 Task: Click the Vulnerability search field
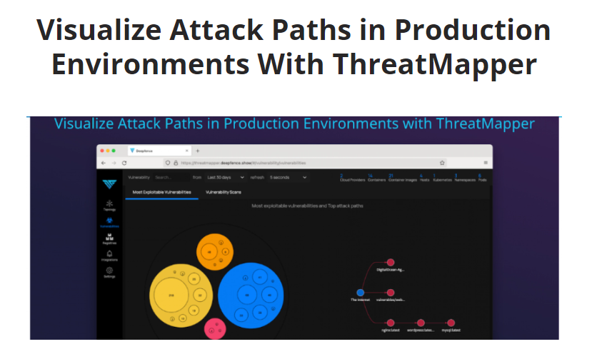coord(171,178)
